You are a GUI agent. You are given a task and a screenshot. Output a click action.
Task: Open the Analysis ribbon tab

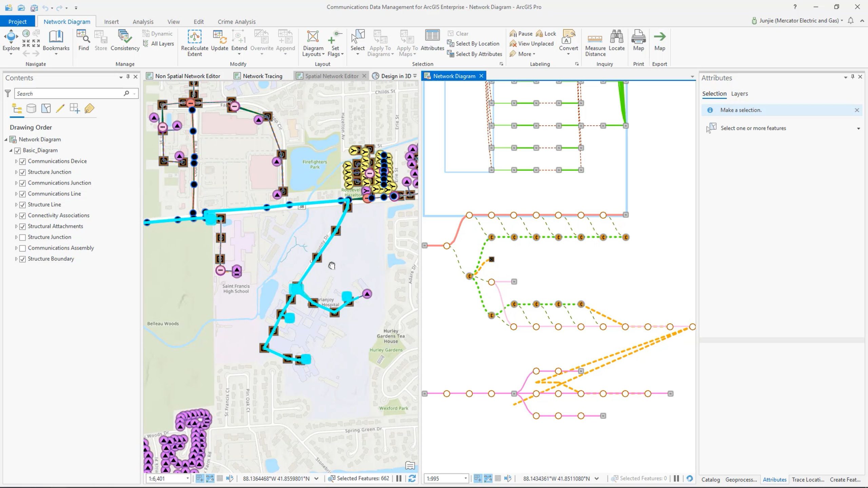point(143,22)
